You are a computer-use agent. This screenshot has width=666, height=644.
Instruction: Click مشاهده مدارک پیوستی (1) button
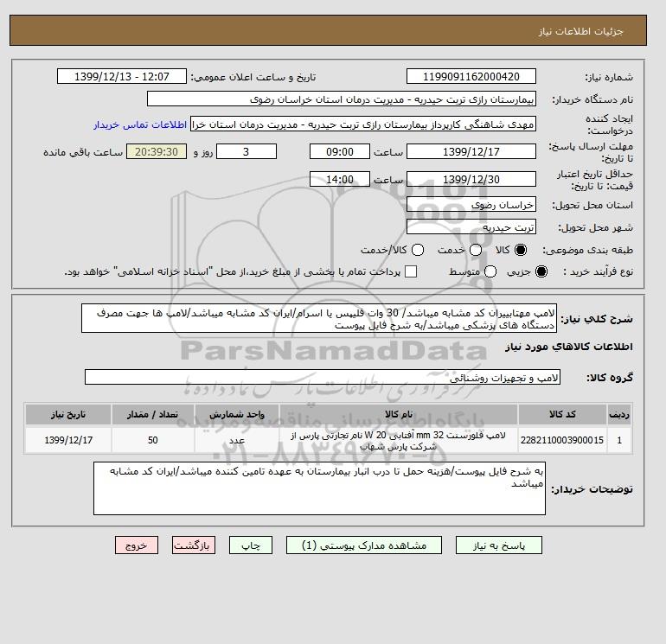(x=364, y=545)
